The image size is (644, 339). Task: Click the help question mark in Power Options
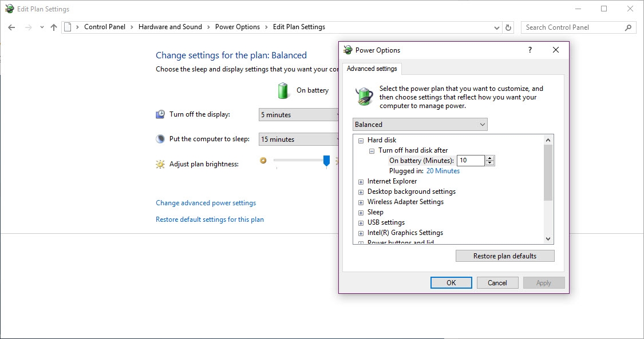(530, 50)
